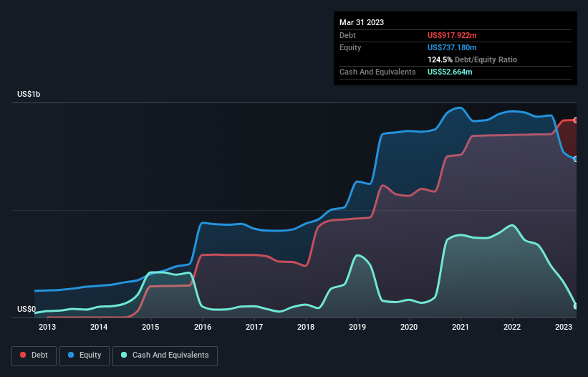This screenshot has height=377, width=588.
Task: Click the Debt label in tooltip
Action: click(x=347, y=35)
